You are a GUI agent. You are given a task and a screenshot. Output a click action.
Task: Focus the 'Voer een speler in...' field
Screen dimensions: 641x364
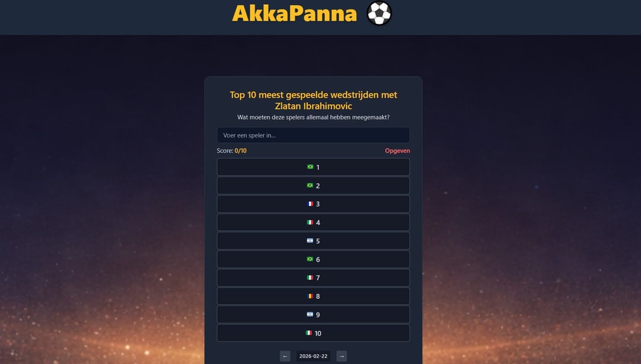click(313, 135)
